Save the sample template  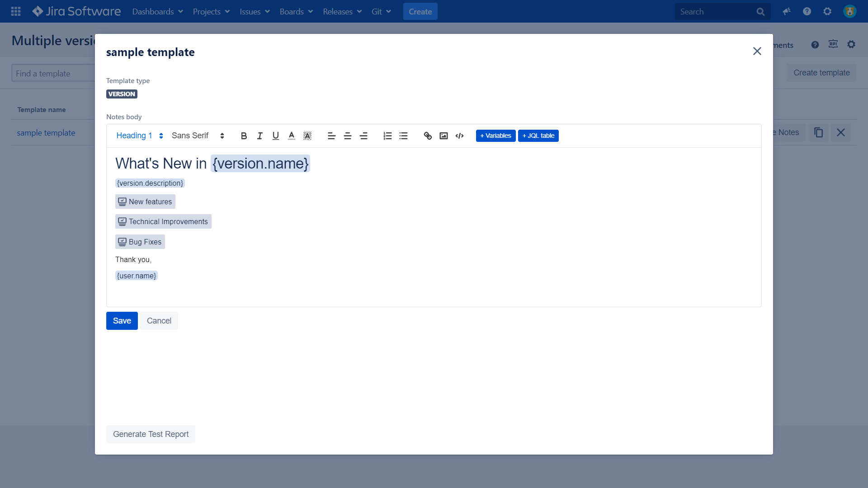coord(122,320)
